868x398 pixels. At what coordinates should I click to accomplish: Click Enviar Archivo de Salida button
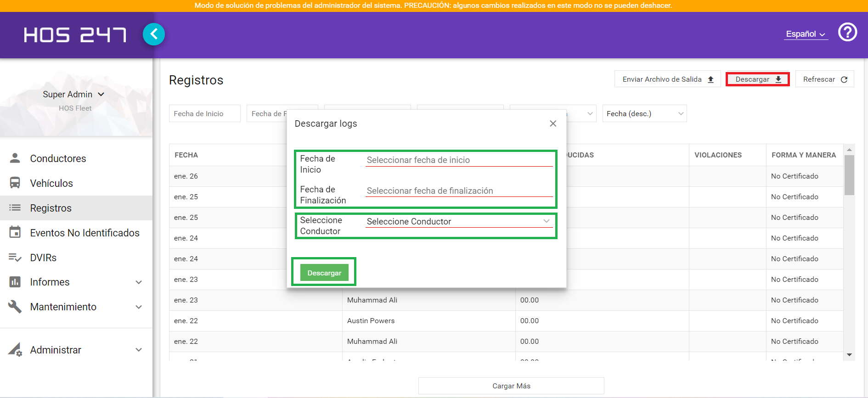(x=668, y=79)
